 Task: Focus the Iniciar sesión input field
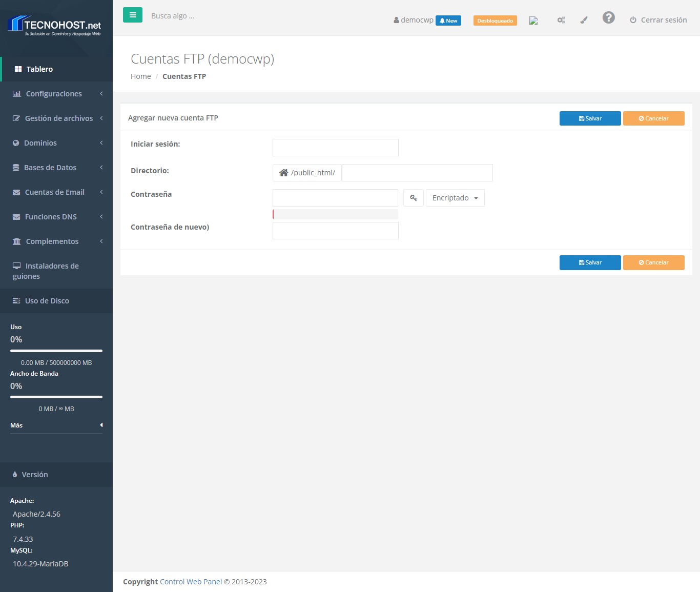coord(335,148)
